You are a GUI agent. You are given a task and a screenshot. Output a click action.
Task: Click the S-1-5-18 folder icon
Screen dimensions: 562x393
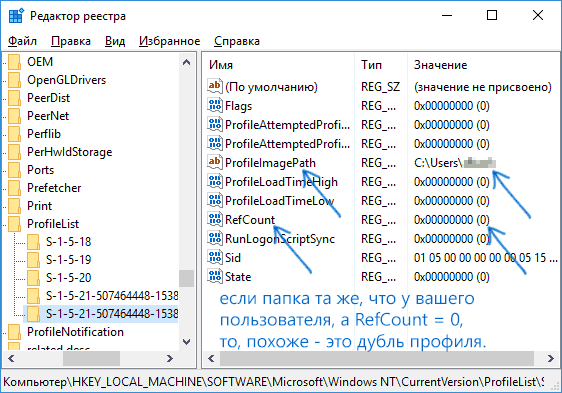coord(33,242)
